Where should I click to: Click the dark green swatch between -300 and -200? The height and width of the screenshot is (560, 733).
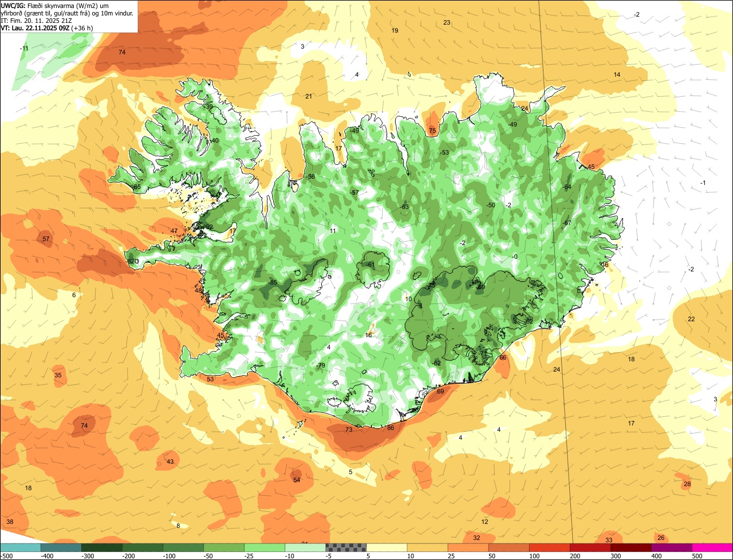tap(101, 547)
